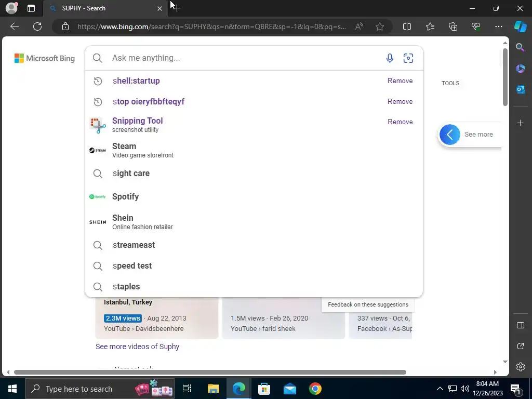Open sidebar settings gear icon
The height and width of the screenshot is (399, 532).
pos(521,367)
